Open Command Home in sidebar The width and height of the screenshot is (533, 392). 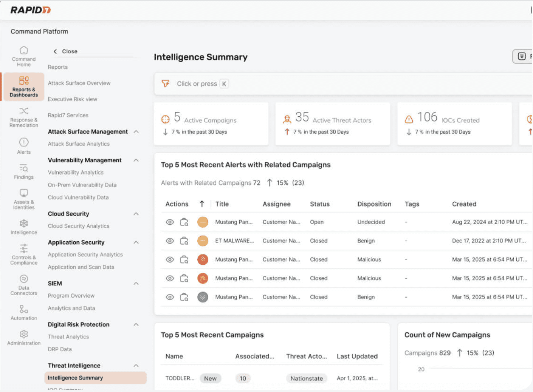(x=24, y=57)
